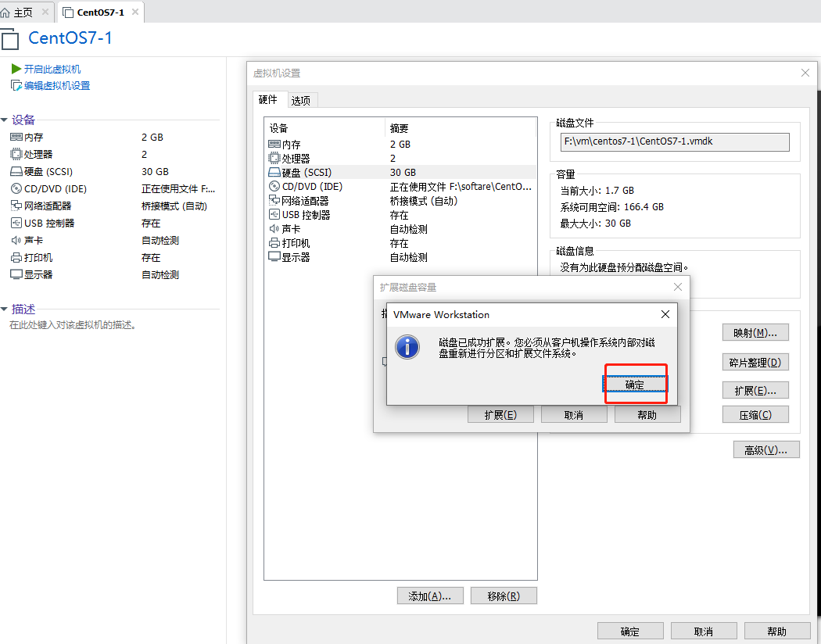Image resolution: width=821 pixels, height=644 pixels.
Task: Click 确定 at the bottom of VM settings dialog
Action: pyautogui.click(x=630, y=631)
